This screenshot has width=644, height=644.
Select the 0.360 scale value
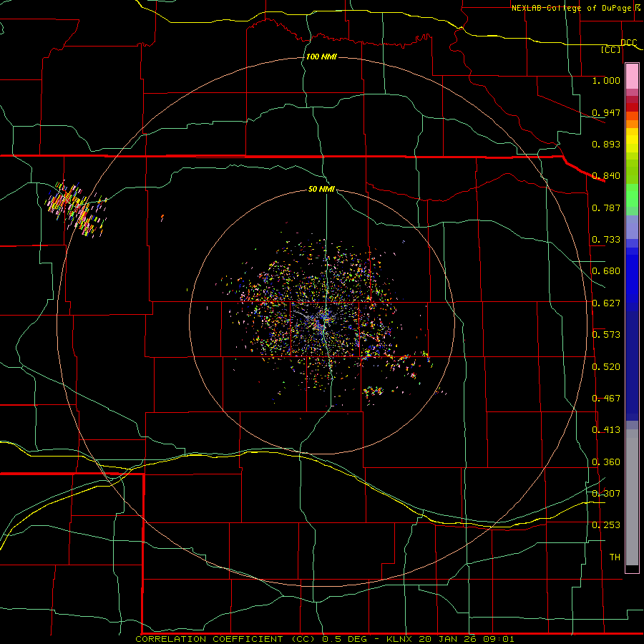[606, 462]
